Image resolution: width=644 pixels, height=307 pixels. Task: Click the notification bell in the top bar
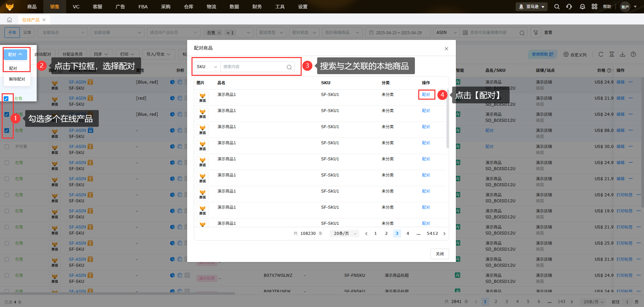[x=582, y=6]
